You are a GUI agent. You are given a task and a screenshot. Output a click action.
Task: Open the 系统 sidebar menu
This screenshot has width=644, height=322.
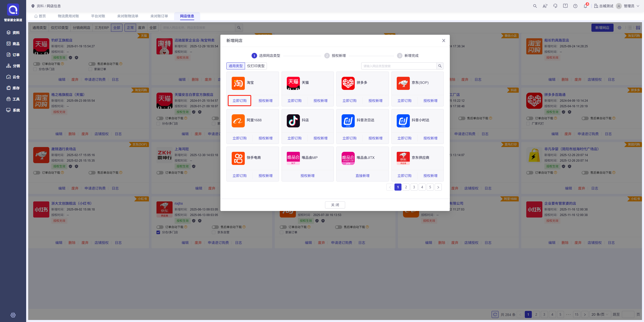point(13,110)
